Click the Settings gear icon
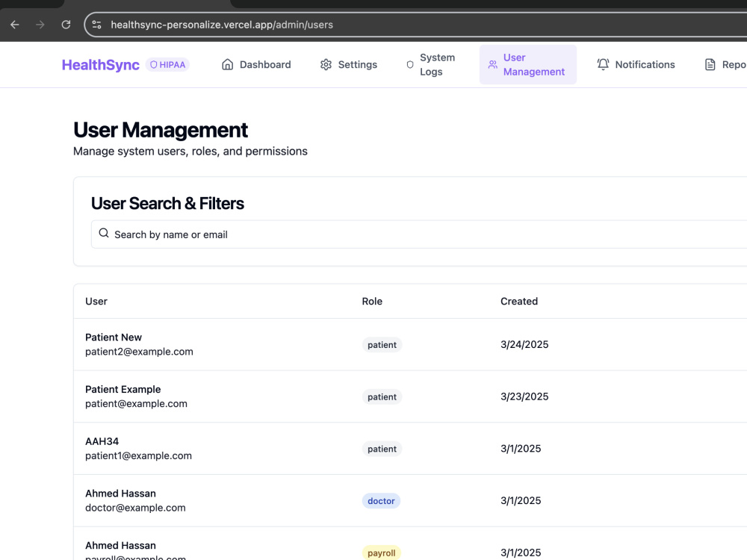This screenshot has height=560, width=747. click(326, 65)
